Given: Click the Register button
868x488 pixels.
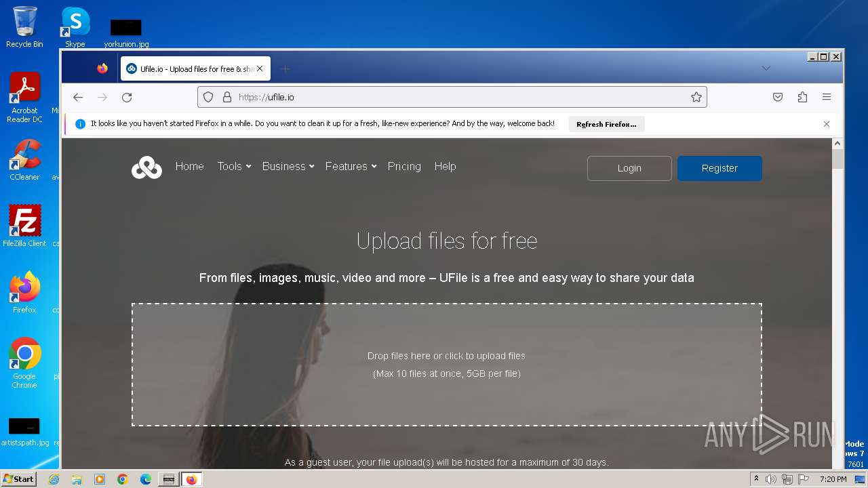Looking at the screenshot, I should [719, 168].
